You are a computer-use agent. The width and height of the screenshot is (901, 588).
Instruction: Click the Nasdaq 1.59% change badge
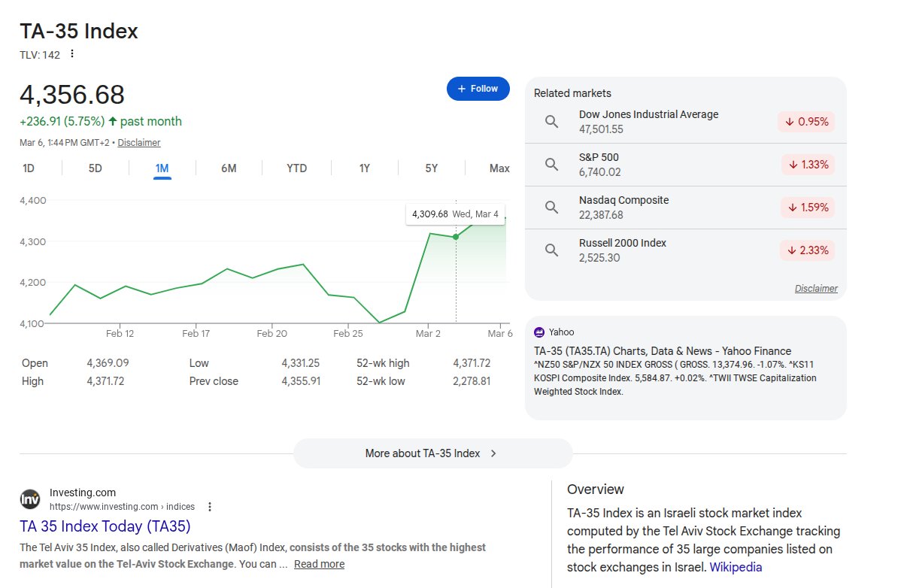pos(807,208)
